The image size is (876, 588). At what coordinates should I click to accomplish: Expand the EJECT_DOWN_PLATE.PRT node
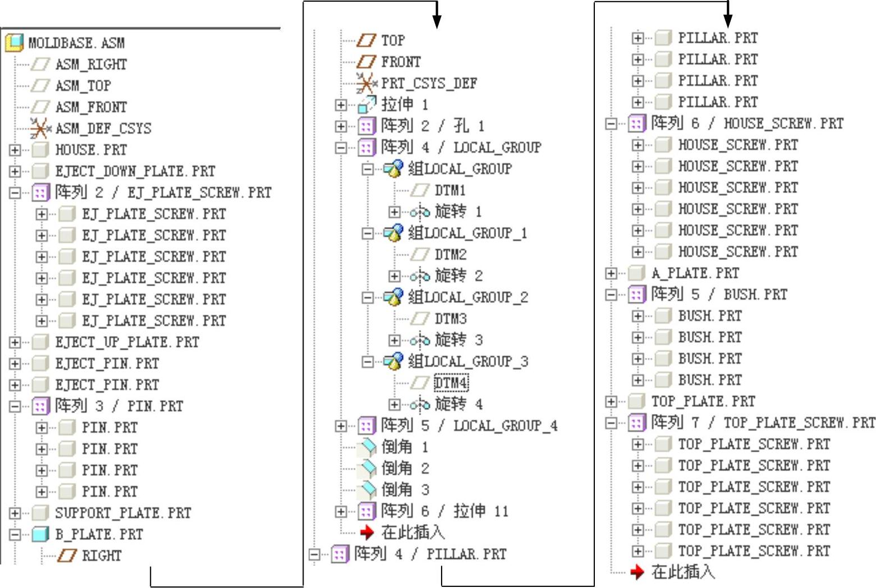(x=15, y=172)
